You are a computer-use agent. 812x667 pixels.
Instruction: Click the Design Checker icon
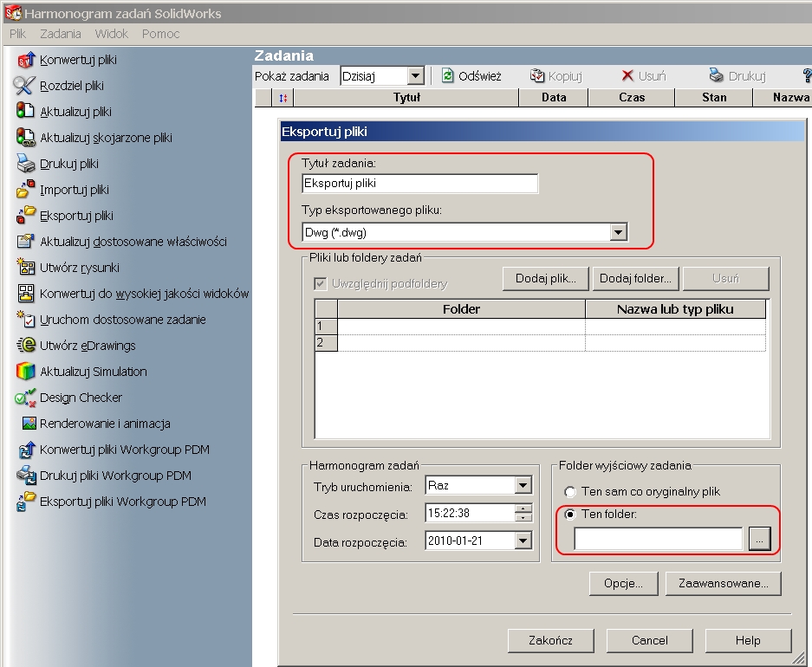pyautogui.click(x=25, y=398)
